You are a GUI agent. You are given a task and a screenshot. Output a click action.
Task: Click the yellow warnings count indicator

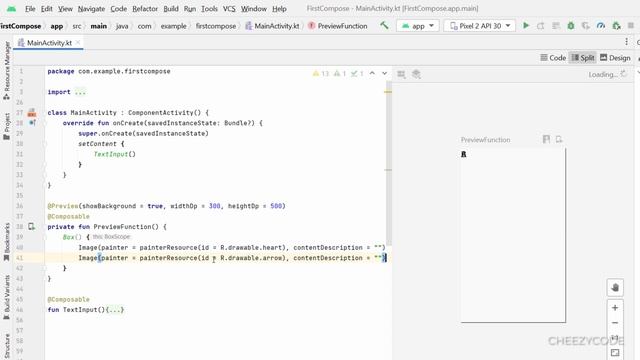[320, 73]
